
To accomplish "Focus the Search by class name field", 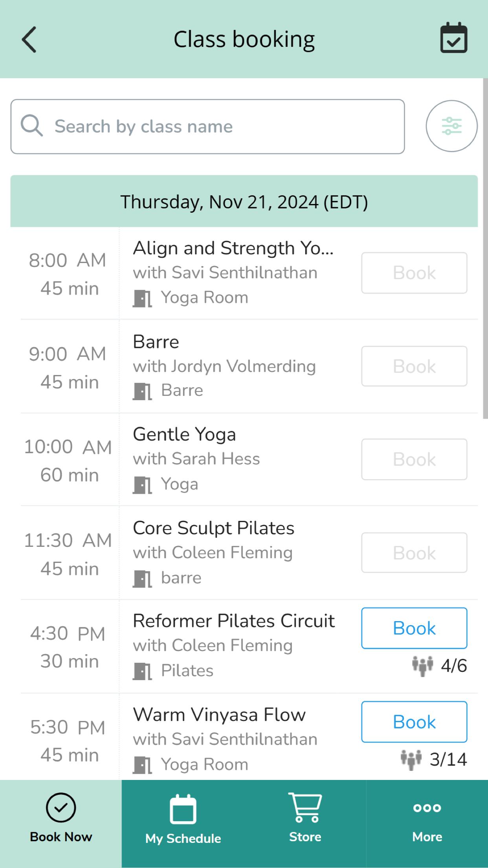I will tap(207, 127).
